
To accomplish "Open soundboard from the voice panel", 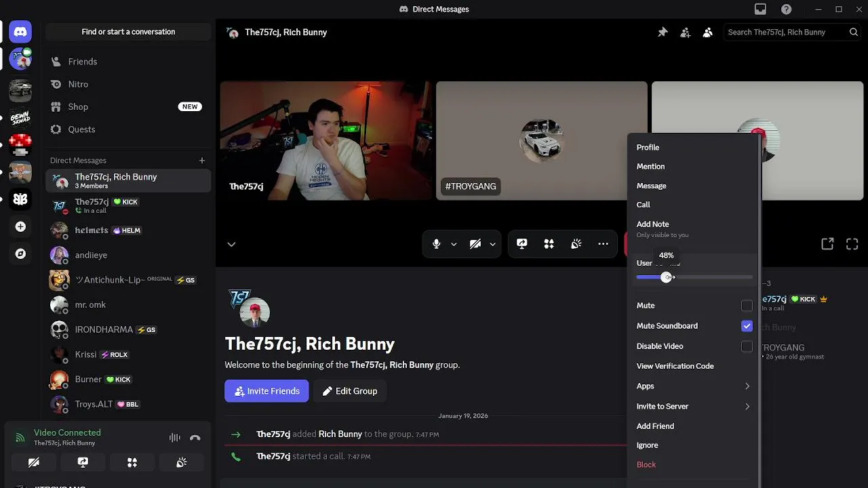I will click(181, 462).
